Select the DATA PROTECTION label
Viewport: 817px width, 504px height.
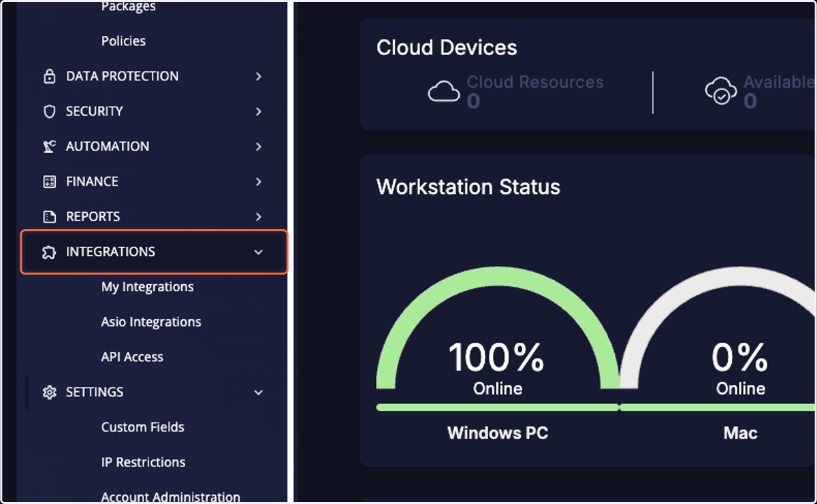pos(122,76)
